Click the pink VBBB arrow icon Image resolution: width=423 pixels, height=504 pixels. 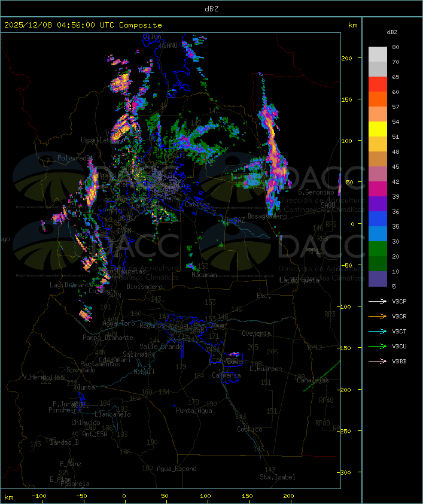[x=378, y=361]
